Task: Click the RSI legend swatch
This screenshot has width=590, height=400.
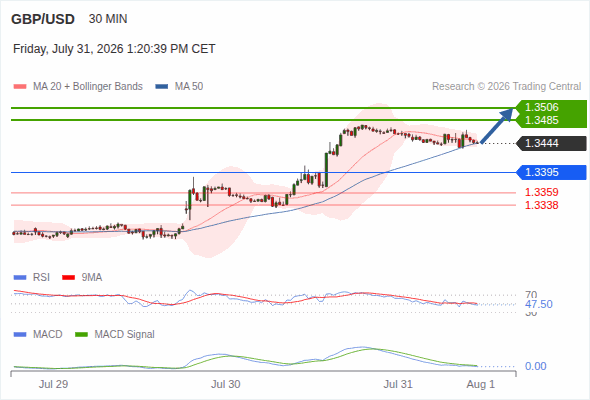Action: click(x=20, y=278)
